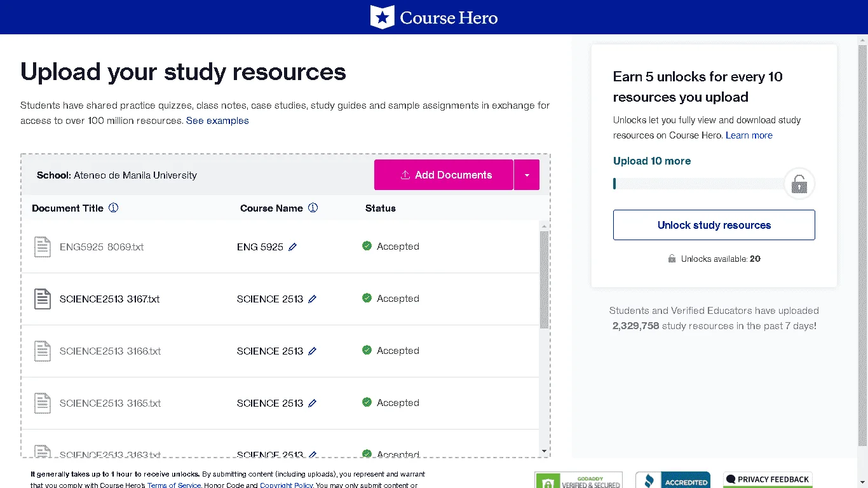
Task: Click the upload progress bar
Action: (699, 184)
